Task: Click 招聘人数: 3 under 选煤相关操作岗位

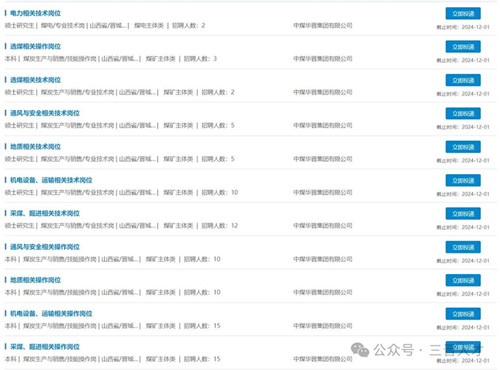Action: 200,59
